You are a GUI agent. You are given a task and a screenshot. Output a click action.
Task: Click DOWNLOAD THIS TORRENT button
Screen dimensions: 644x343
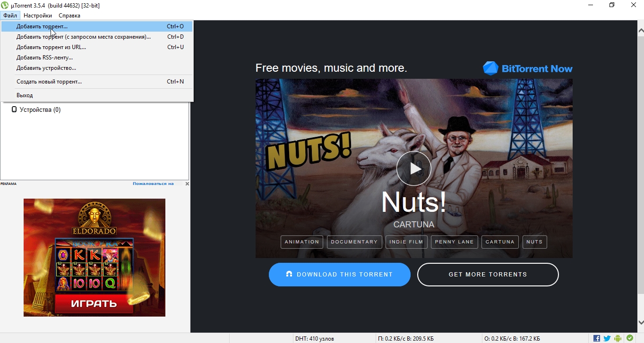(x=340, y=275)
